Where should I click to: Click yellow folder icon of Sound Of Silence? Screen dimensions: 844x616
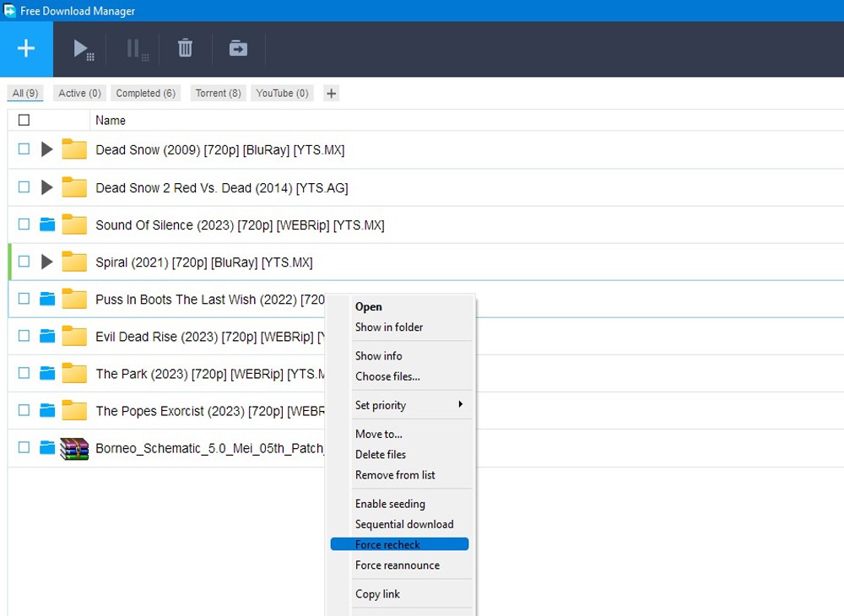point(73,224)
